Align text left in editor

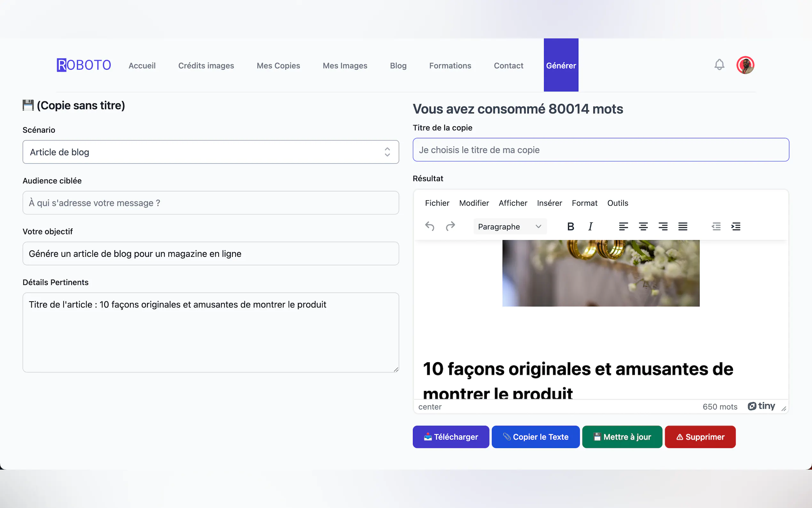pyautogui.click(x=623, y=226)
